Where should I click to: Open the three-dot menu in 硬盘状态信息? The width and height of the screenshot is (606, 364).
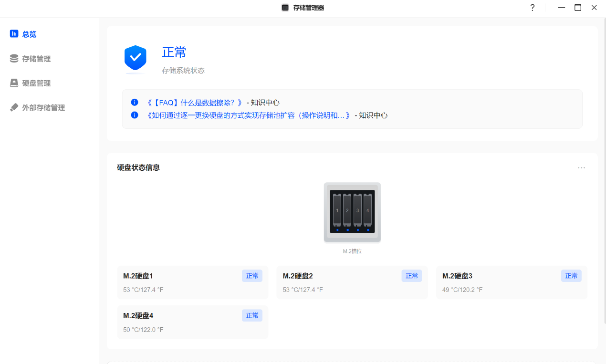click(x=581, y=168)
